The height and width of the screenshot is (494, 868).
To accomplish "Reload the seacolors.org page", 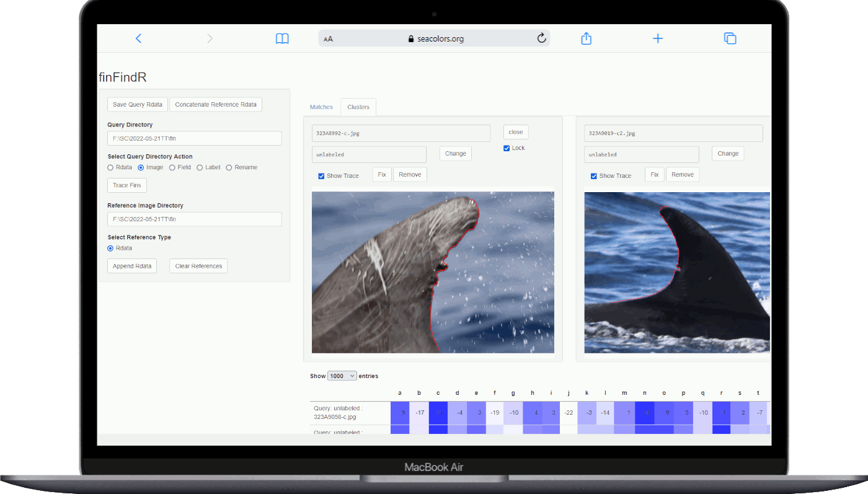I will (541, 38).
